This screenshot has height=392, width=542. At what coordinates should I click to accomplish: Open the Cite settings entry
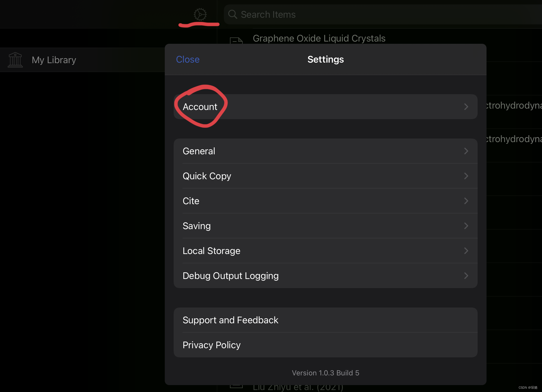pos(325,201)
